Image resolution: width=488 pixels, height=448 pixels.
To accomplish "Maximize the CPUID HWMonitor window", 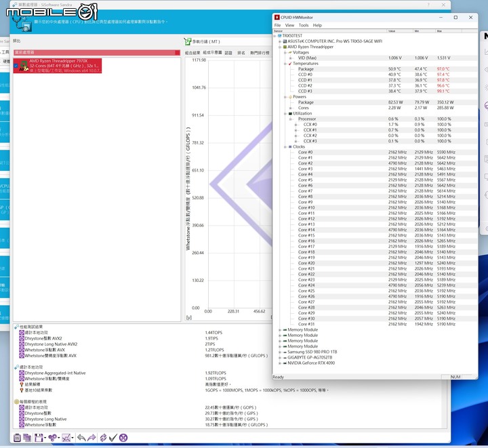I will click(455, 18).
